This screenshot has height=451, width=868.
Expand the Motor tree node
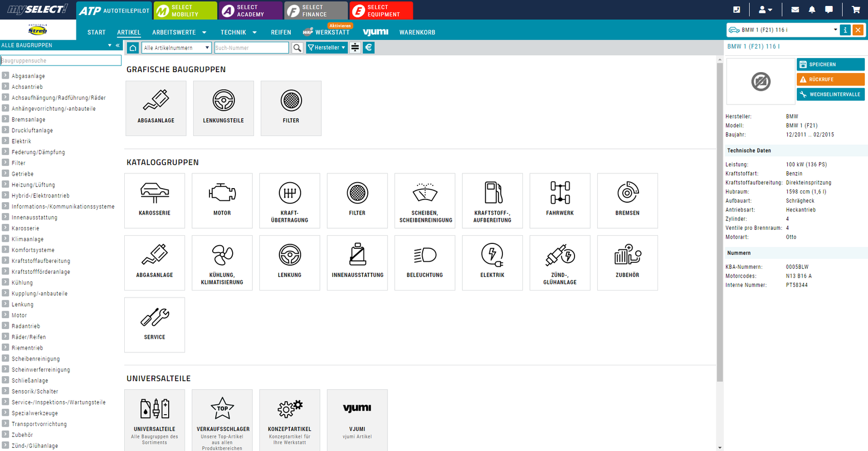pyautogui.click(x=5, y=315)
